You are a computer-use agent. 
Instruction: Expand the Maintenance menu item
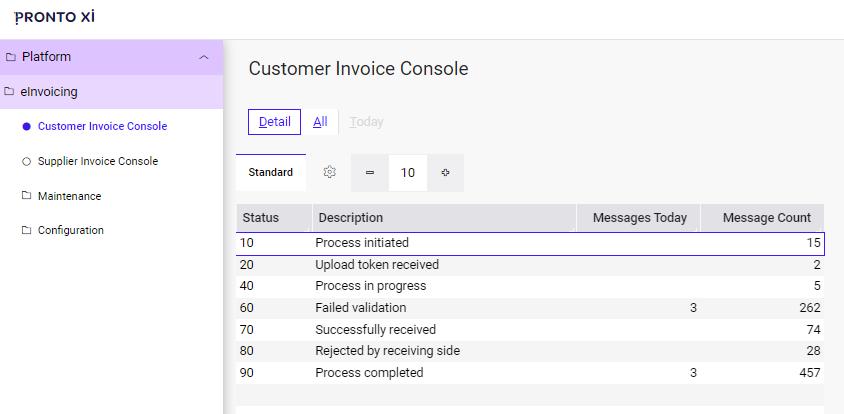pyautogui.click(x=69, y=196)
